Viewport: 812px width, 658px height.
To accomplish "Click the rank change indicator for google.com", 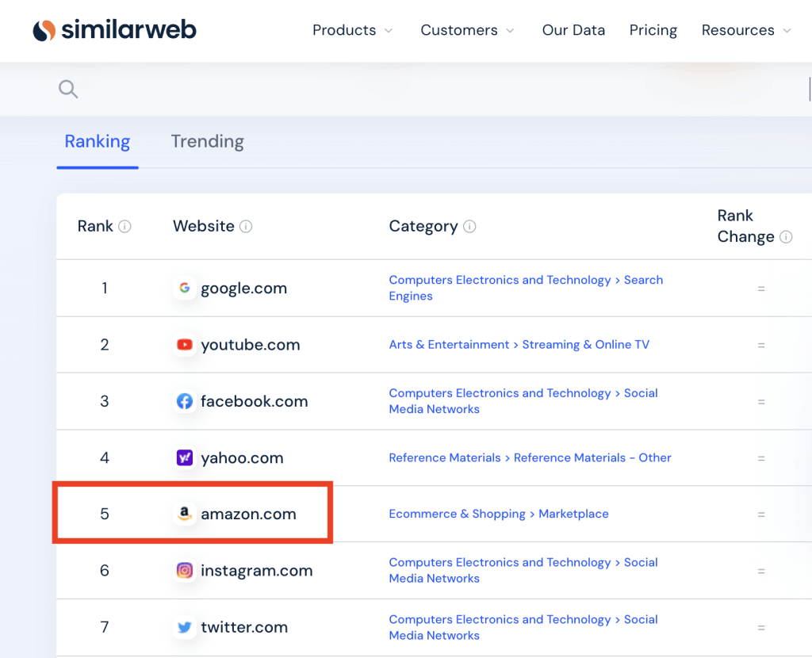I will pyautogui.click(x=761, y=289).
